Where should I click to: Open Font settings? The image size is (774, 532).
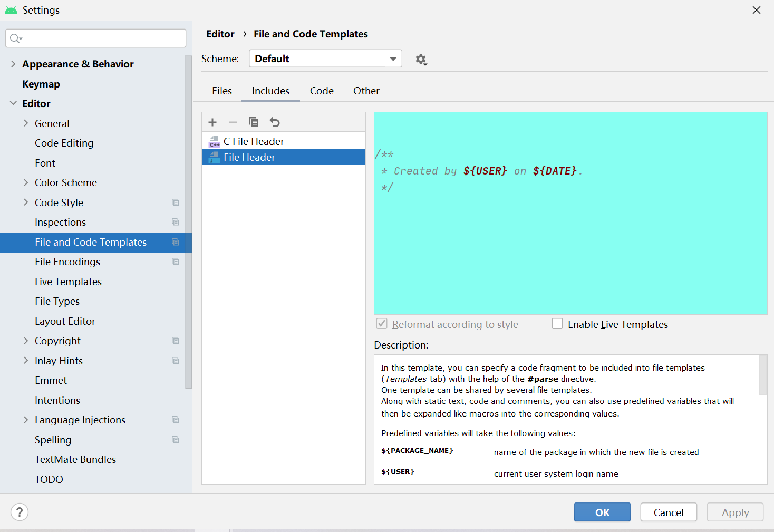pos(45,163)
